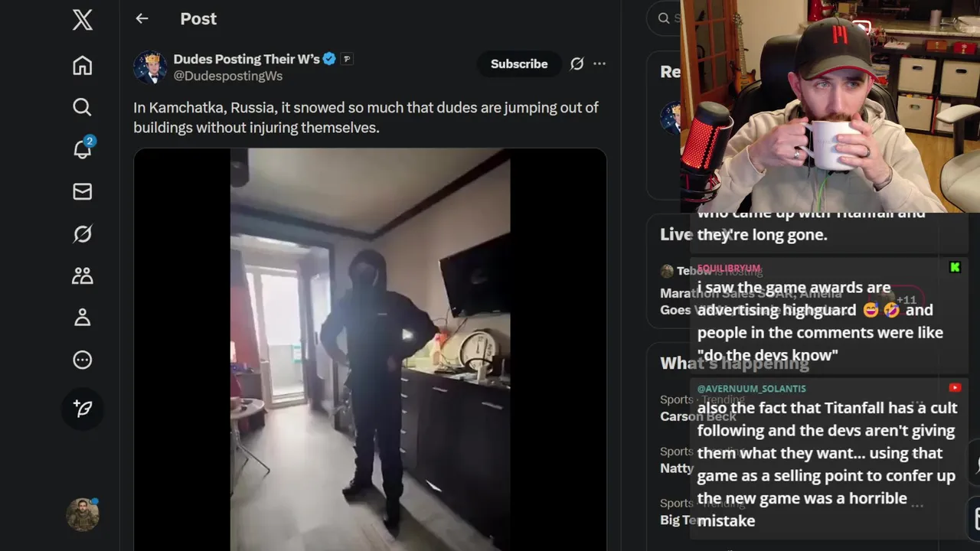This screenshot has height=551, width=980.
Task: Open Profile person icon in sidebar
Action: click(83, 318)
